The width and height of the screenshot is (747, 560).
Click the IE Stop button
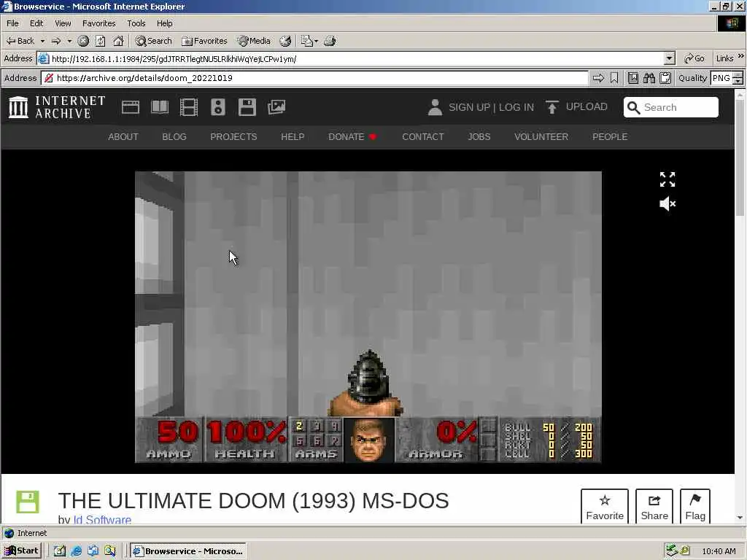tap(83, 41)
